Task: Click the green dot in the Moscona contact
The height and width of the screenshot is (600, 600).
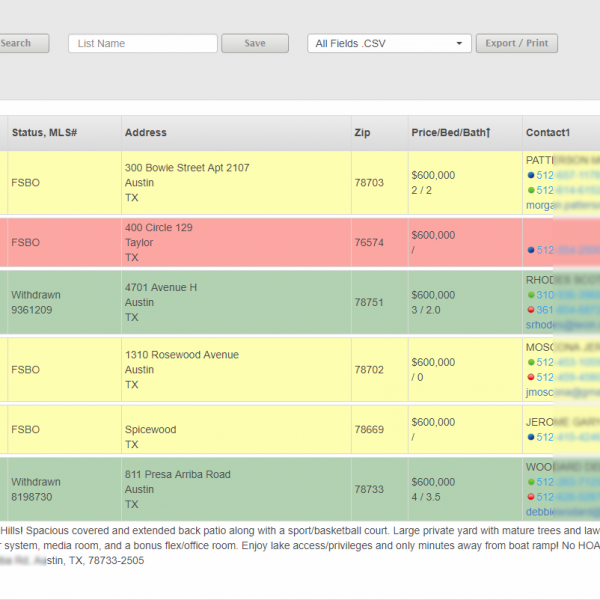Action: coord(530,362)
